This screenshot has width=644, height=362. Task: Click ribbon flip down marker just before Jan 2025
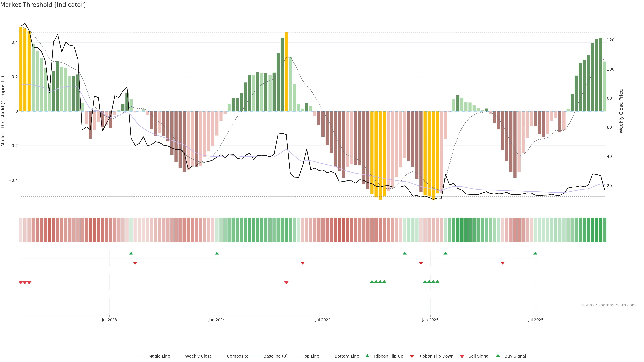click(x=421, y=263)
